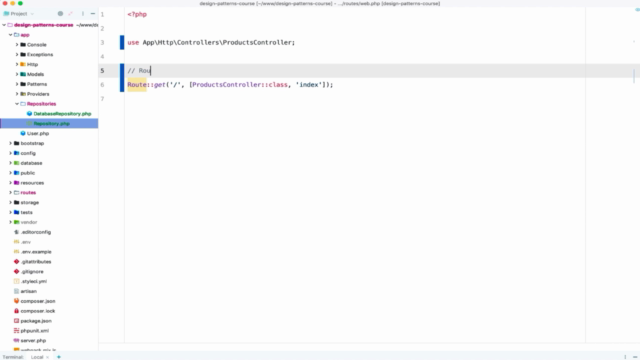Open the Terminal tool window label
This screenshot has height=360, width=640.
(x=13, y=357)
